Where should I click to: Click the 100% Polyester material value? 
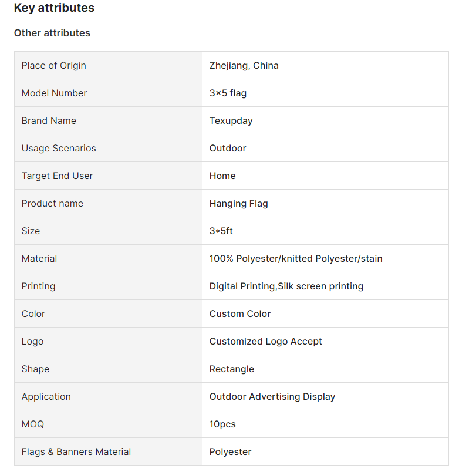pos(296,258)
